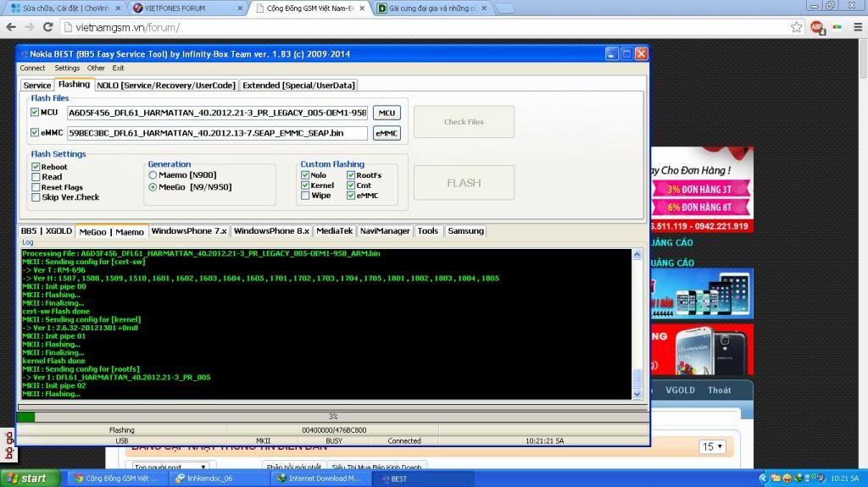Click the system tray clock
This screenshot has height=487, width=868.
[x=844, y=479]
